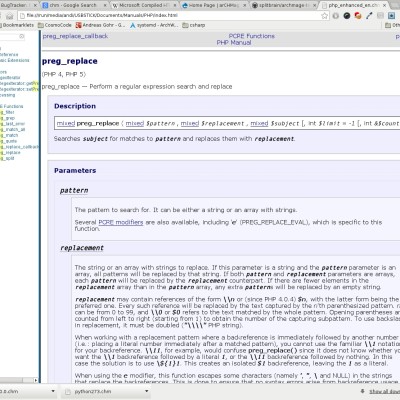400x400 pixels.
Task: Click the blue square extension icon
Action: click(392, 16)
